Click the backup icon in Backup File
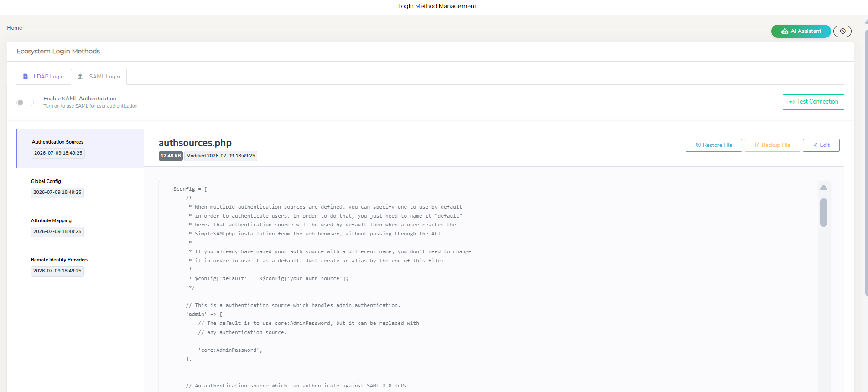Screen dimensions: 868x392 pos(757,145)
